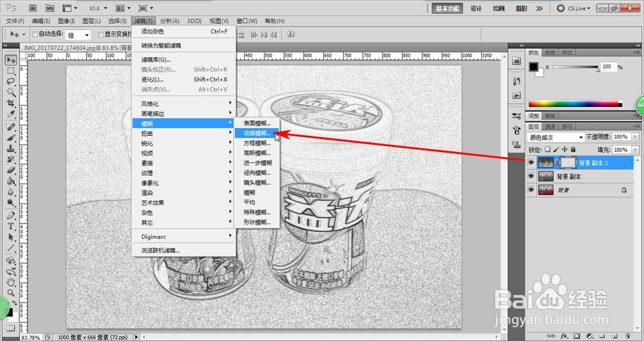Select the Path Selection tool

tap(11, 237)
